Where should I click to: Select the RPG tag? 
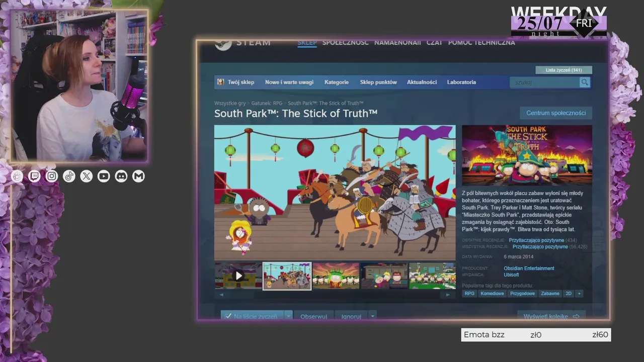point(469,294)
